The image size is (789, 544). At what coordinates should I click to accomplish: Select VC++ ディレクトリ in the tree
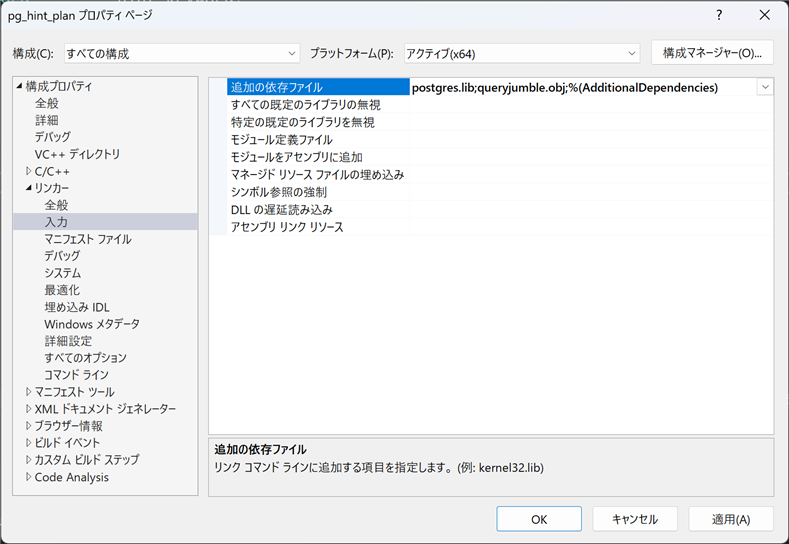tap(77, 154)
